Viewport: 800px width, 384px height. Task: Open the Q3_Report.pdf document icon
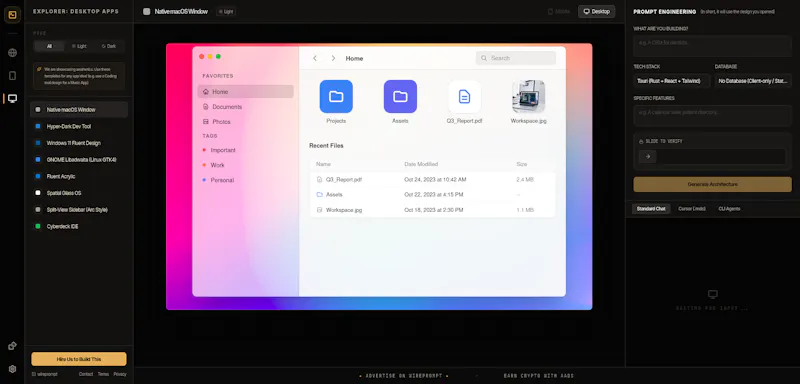coord(464,96)
